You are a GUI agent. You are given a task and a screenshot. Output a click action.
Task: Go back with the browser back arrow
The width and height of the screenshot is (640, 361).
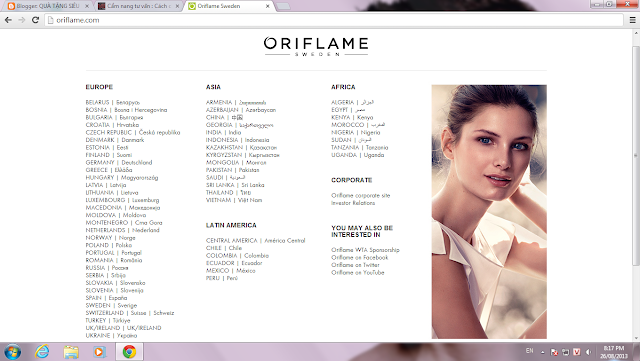8,20
